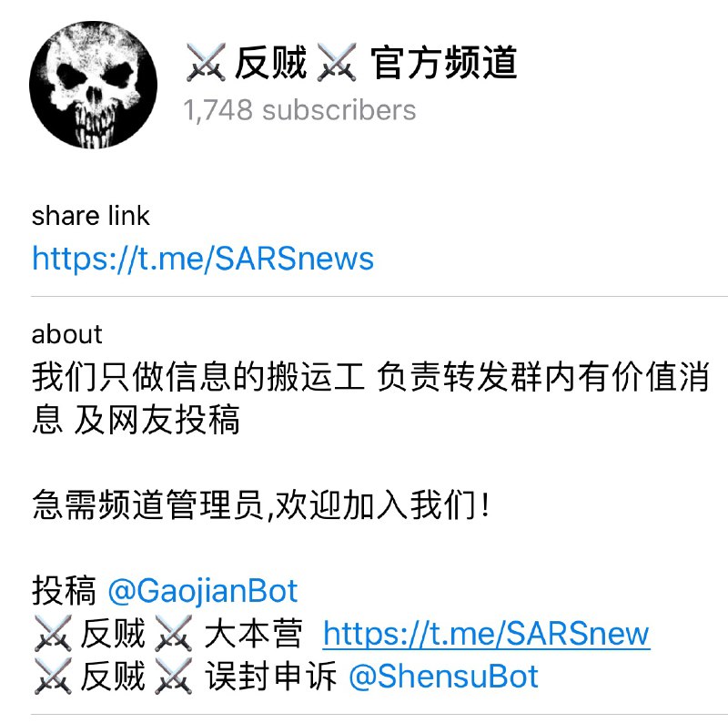Click the crossed-swords emoji before 官方频道 in title
Screen dimensions: 728x723
337,62
